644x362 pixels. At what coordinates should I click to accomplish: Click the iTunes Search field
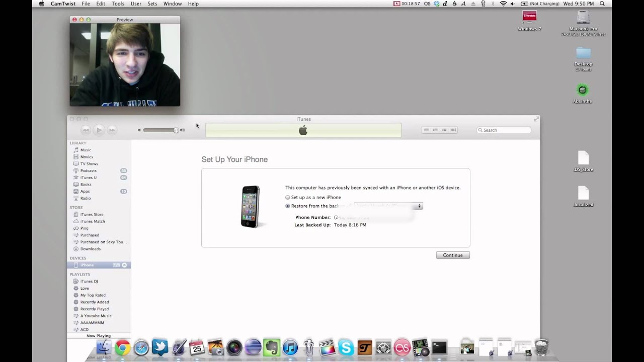(504, 130)
